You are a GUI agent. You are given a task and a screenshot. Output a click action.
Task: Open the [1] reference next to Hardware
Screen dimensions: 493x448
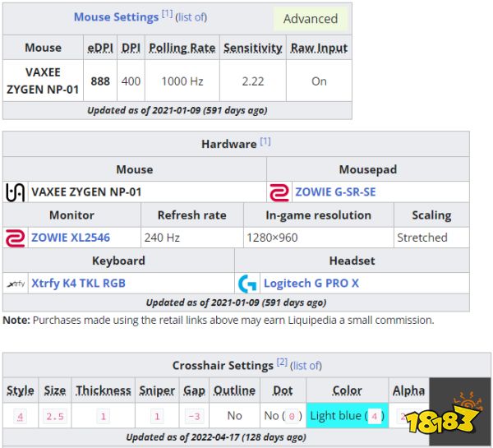pyautogui.click(x=265, y=141)
